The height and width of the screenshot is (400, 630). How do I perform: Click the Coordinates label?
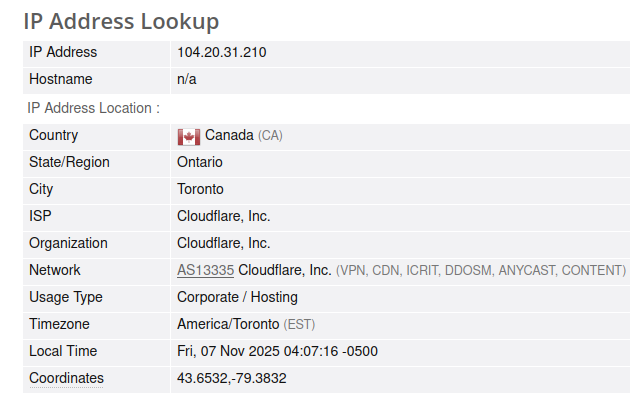(x=66, y=378)
